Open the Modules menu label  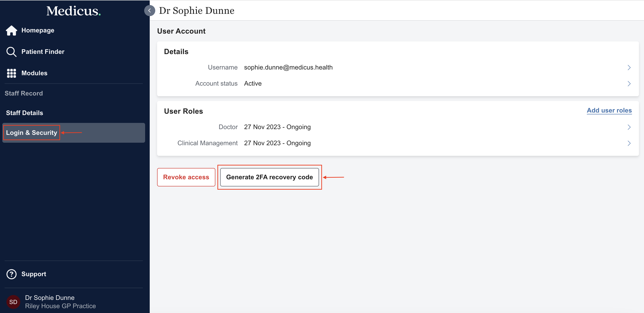click(x=34, y=73)
